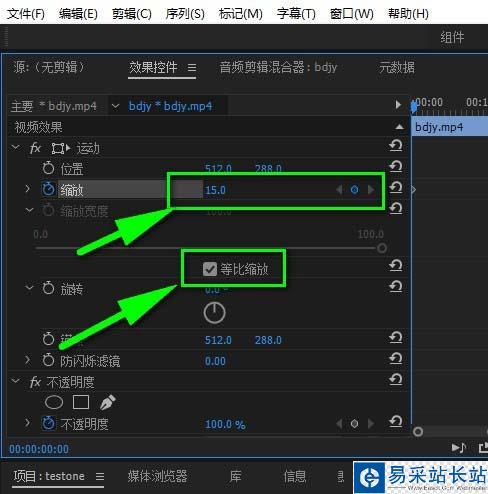Create a 4-point polygon mask
This screenshot has height=494, width=488.
(81, 402)
